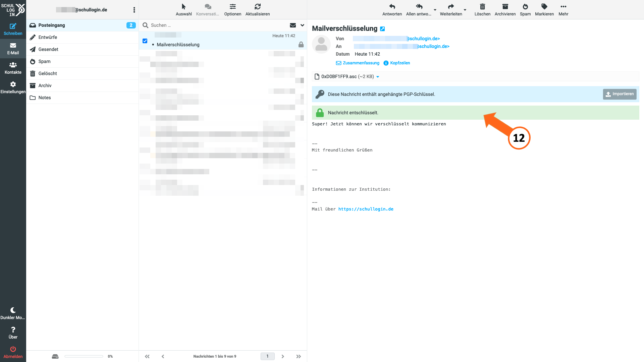Expand the 0xD0BF1FF9.asc attachment dropdown
This screenshot has height=362, width=644.
[378, 77]
